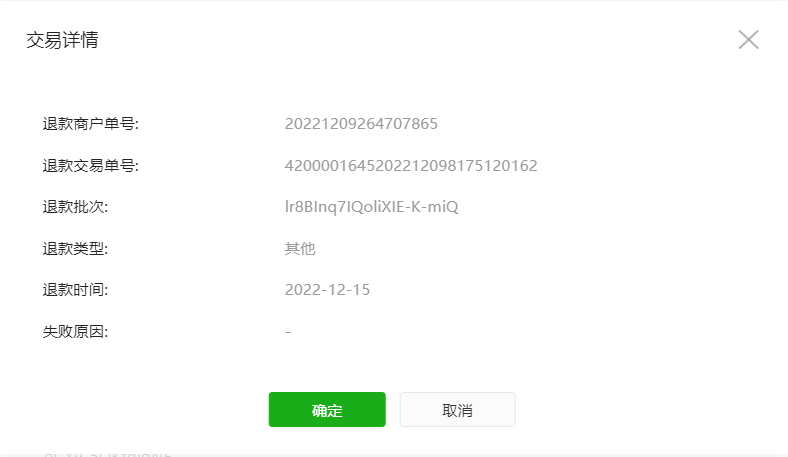The height and width of the screenshot is (457, 788).
Task: Select refund batch value Ir8BInq7IQoliXIE-K-miQ
Action: pyautogui.click(x=371, y=207)
